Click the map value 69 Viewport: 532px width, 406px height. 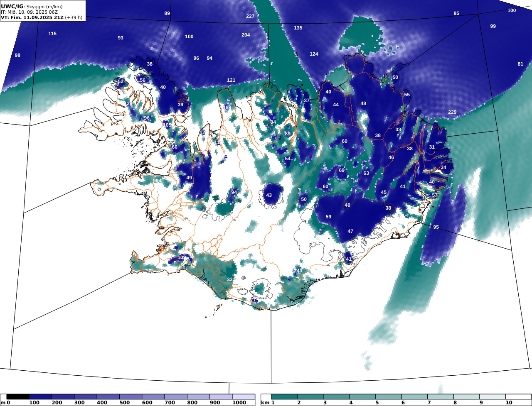click(x=342, y=170)
